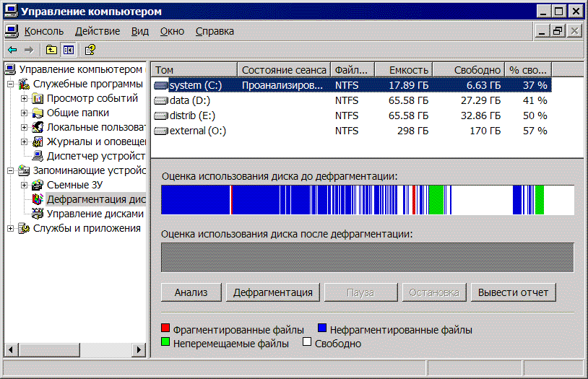The height and width of the screenshot is (379, 588).
Task: Expand the Службы и приложения node
Action: click(11, 228)
